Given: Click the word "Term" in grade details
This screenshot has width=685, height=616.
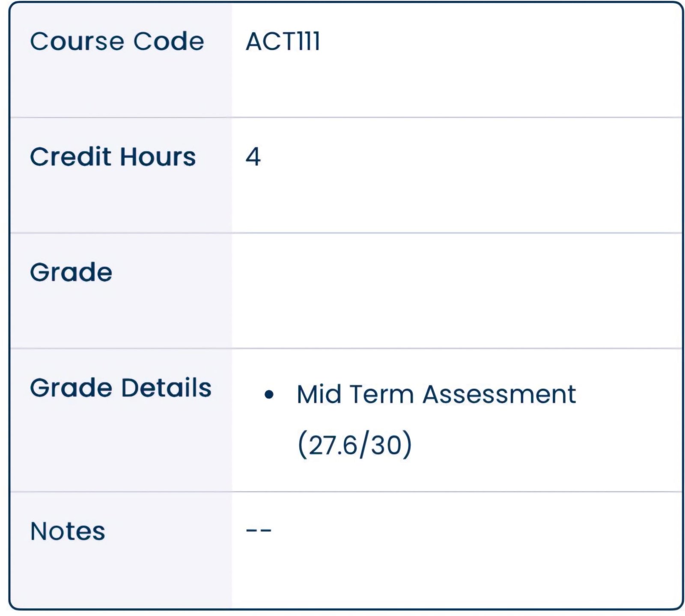Looking at the screenshot, I should pos(381,394).
